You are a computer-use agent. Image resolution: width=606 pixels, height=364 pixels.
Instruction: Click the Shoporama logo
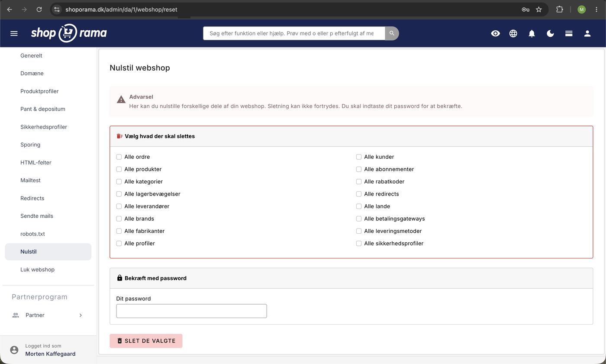(69, 33)
